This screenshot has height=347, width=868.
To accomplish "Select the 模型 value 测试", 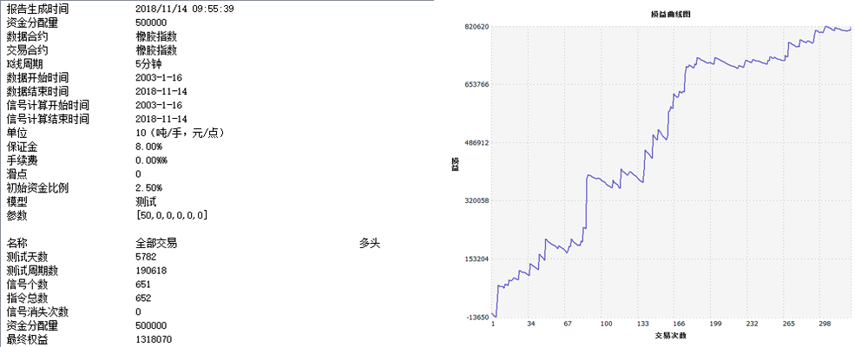I will point(146,201).
